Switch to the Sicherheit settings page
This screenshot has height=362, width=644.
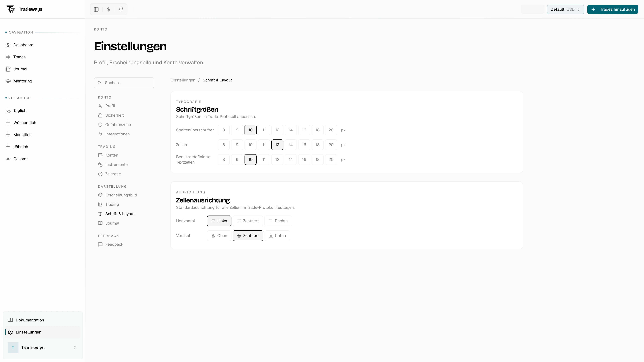(114, 115)
